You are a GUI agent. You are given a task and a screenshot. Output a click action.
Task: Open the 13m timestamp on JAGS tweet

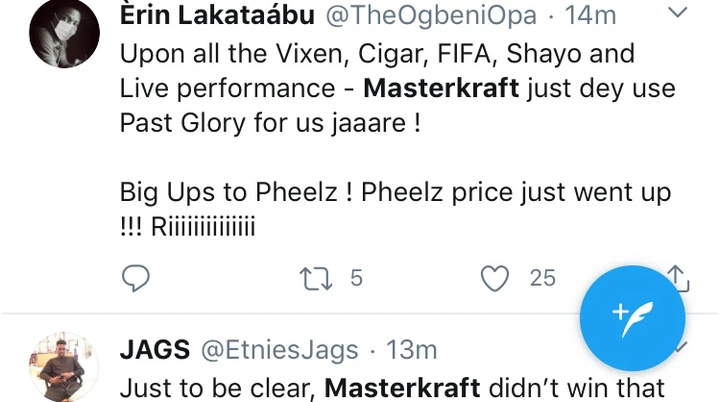point(412,350)
